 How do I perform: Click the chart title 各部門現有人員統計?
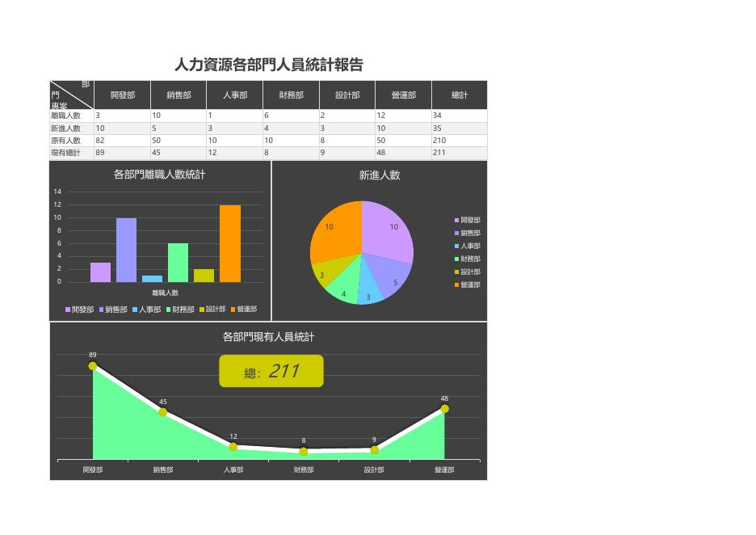point(268,337)
